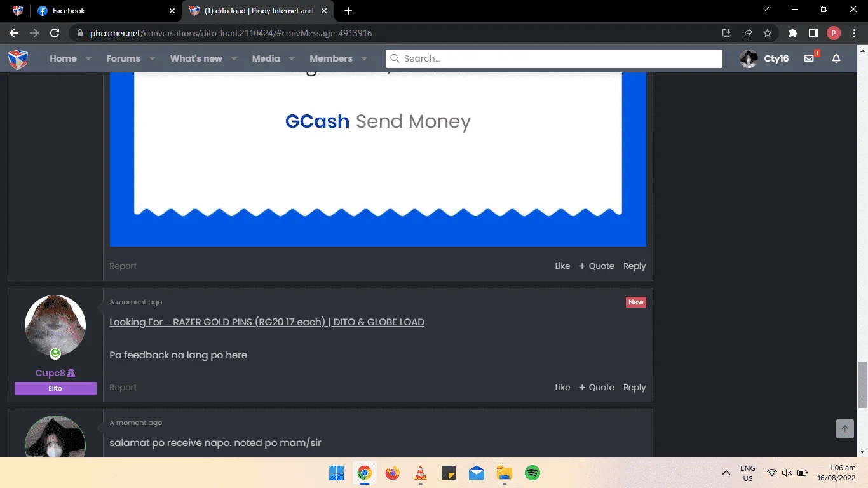This screenshot has width=868, height=488.
Task: Click the browser forward arrow
Action: coord(34,33)
